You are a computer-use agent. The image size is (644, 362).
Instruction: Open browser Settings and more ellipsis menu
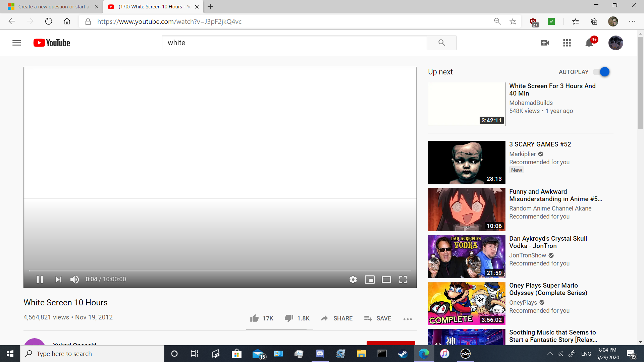pos(632,21)
